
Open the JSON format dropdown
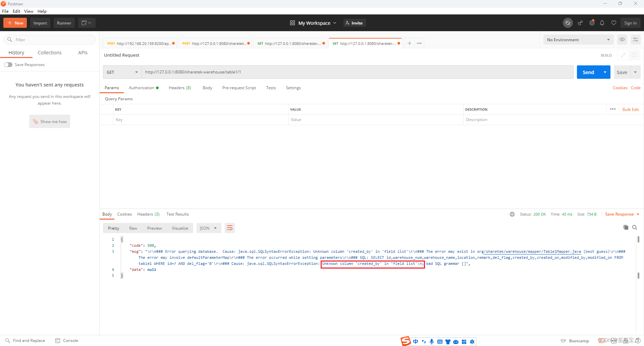point(209,228)
